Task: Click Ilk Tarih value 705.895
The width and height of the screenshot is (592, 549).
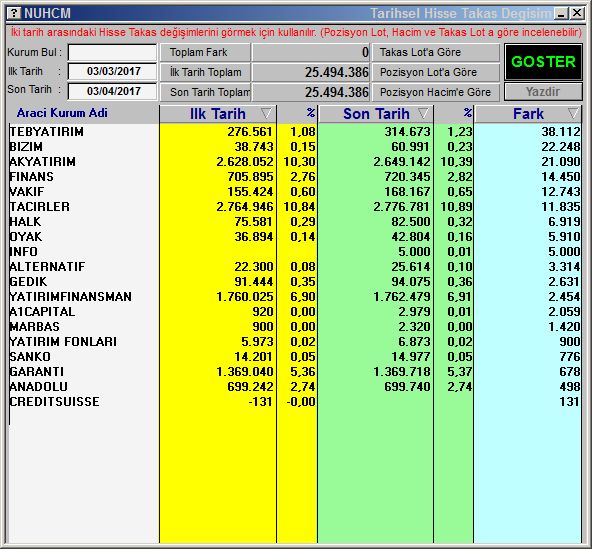Action: coord(250,177)
